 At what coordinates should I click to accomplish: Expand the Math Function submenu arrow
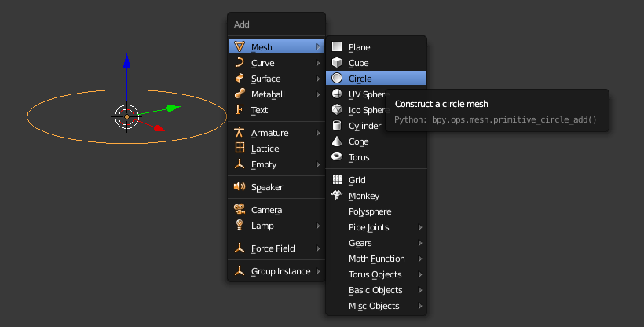point(419,259)
